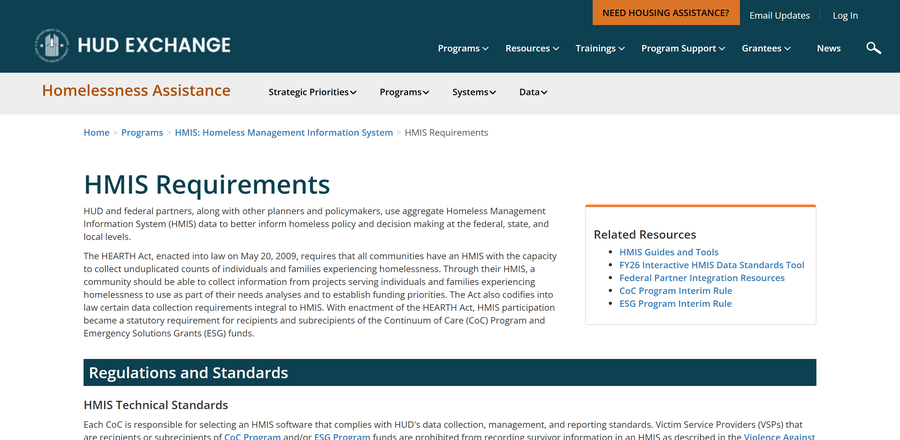Expand the Trainings menu
The image size is (900, 440).
[600, 48]
